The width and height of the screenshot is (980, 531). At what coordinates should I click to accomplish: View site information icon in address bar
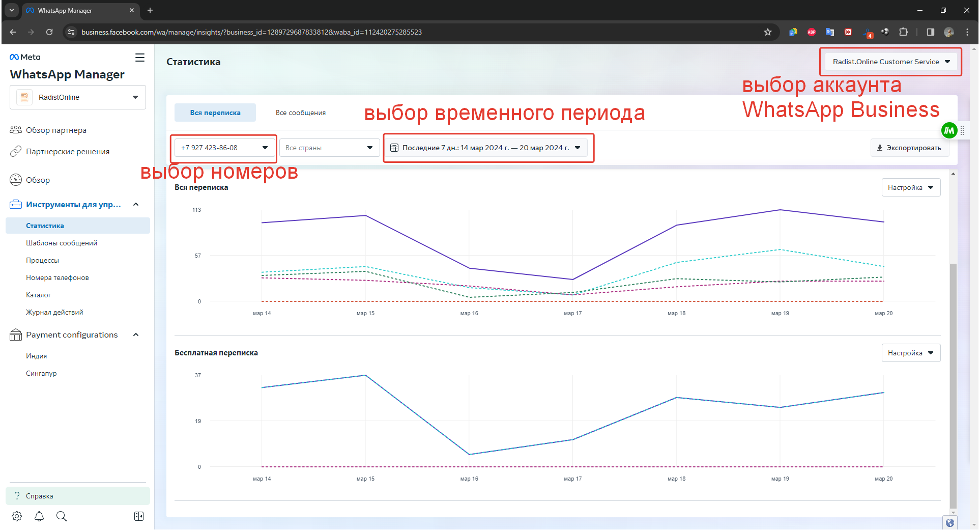(71, 32)
